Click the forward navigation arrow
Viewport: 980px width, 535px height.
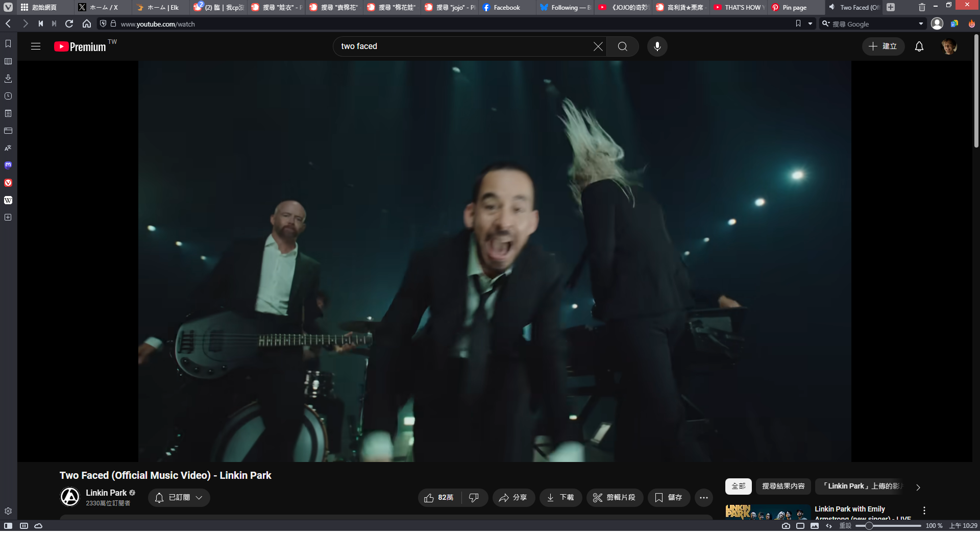(25, 23)
